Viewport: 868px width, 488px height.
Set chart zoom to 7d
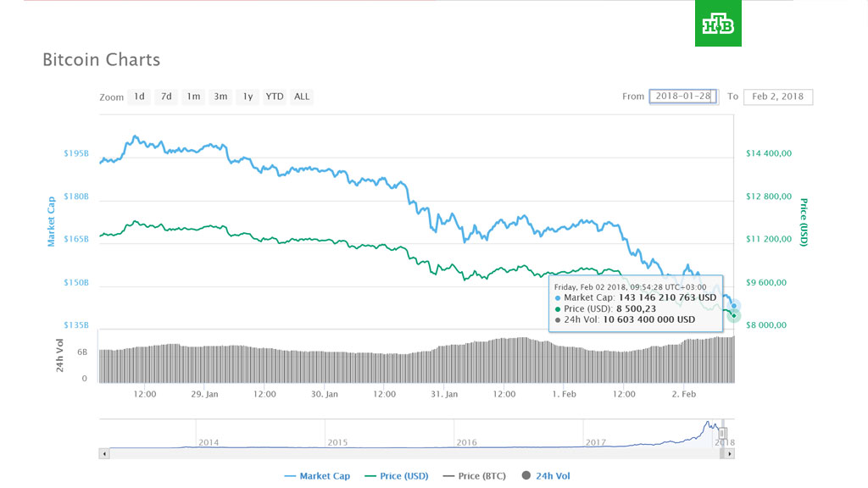coord(166,97)
